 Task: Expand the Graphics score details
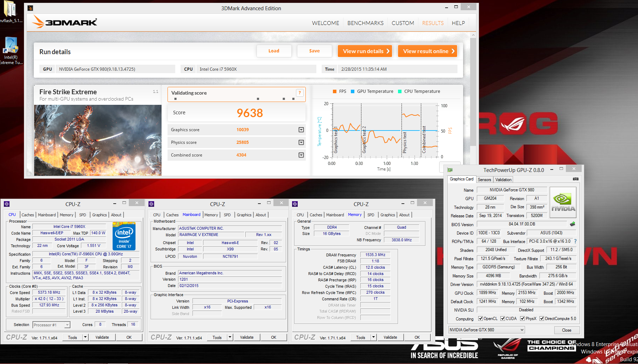coord(301,130)
